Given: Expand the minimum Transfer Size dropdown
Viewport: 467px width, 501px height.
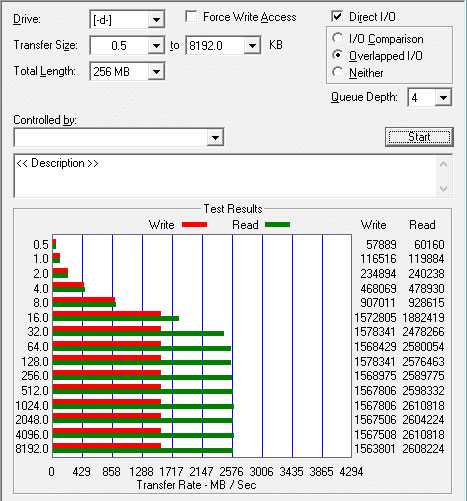Looking at the screenshot, I should [156, 46].
